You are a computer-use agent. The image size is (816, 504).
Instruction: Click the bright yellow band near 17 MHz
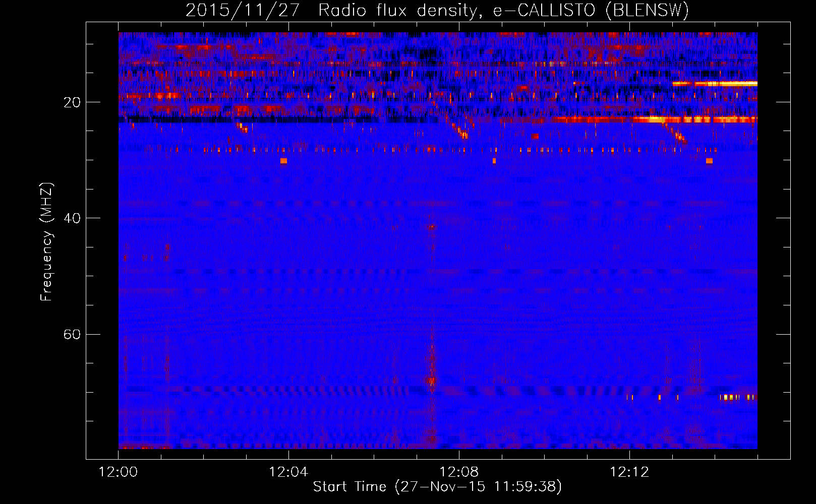[715, 84]
